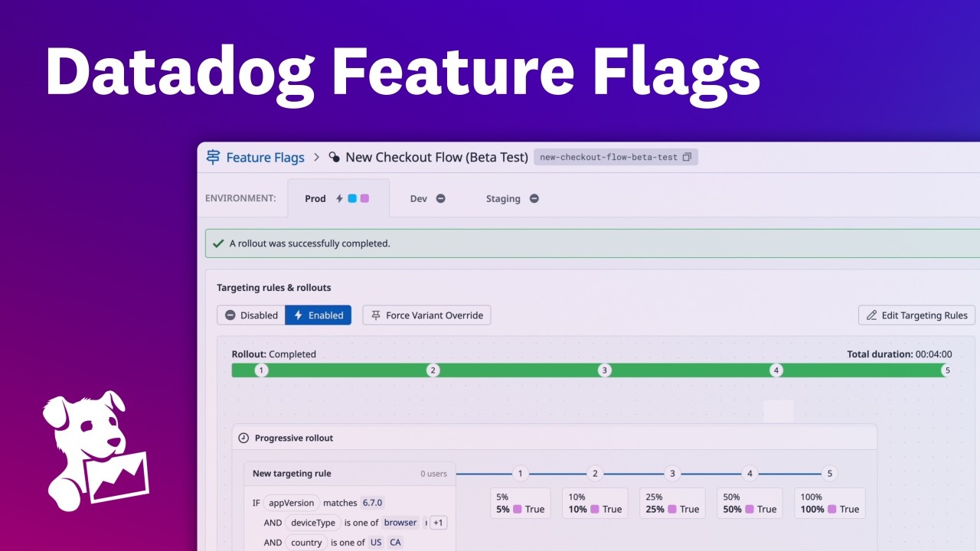Image resolution: width=980 pixels, height=551 pixels.
Task: Click the US country value chip
Action: click(x=376, y=543)
